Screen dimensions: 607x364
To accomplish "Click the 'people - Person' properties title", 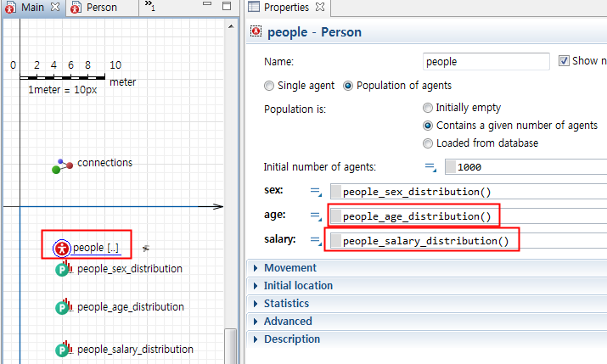I will pyautogui.click(x=314, y=32).
